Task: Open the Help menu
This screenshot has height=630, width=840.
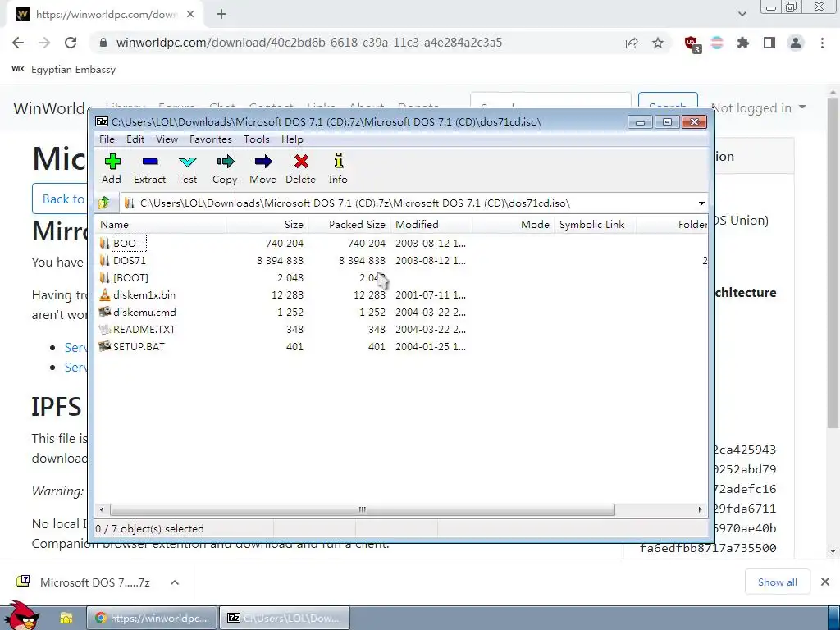Action: coord(292,139)
